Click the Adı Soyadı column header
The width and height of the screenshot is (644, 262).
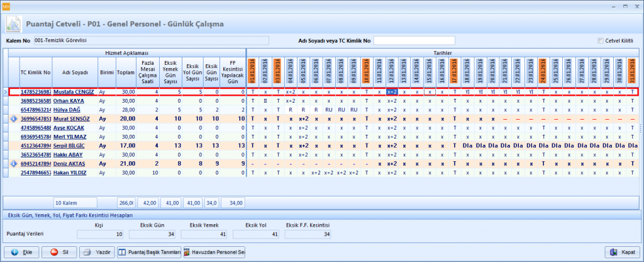(74, 72)
